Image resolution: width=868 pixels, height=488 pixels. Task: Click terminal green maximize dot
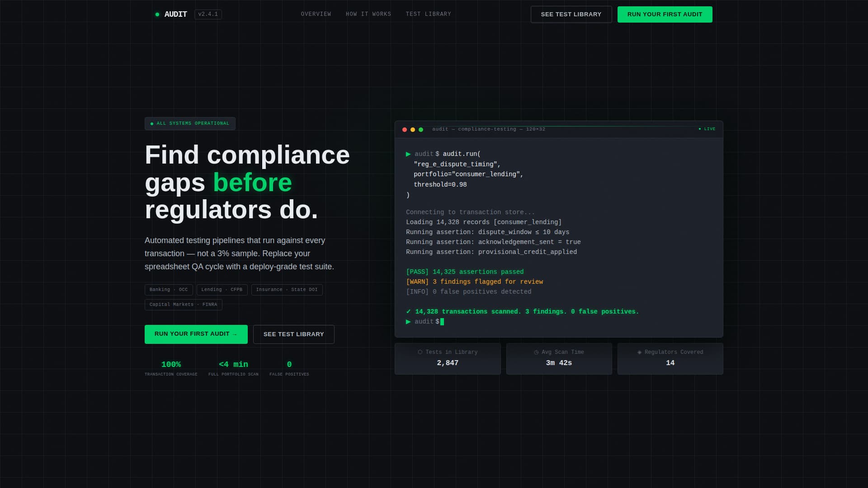(x=421, y=130)
